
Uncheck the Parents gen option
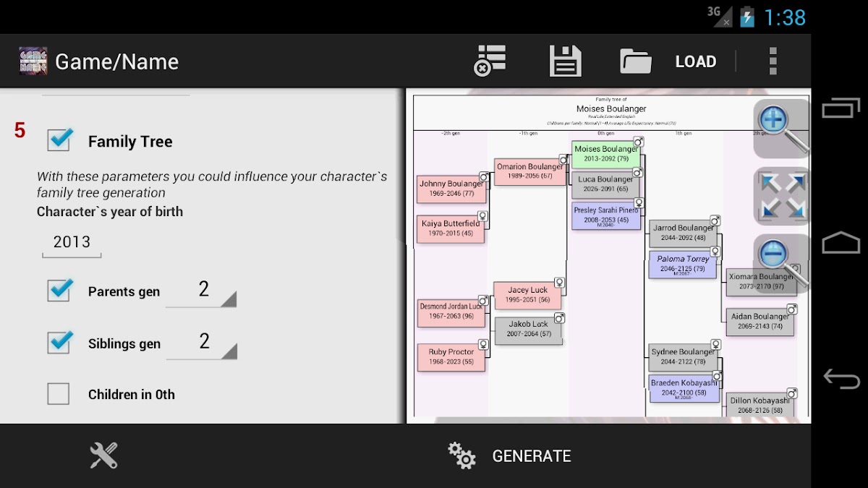click(59, 291)
